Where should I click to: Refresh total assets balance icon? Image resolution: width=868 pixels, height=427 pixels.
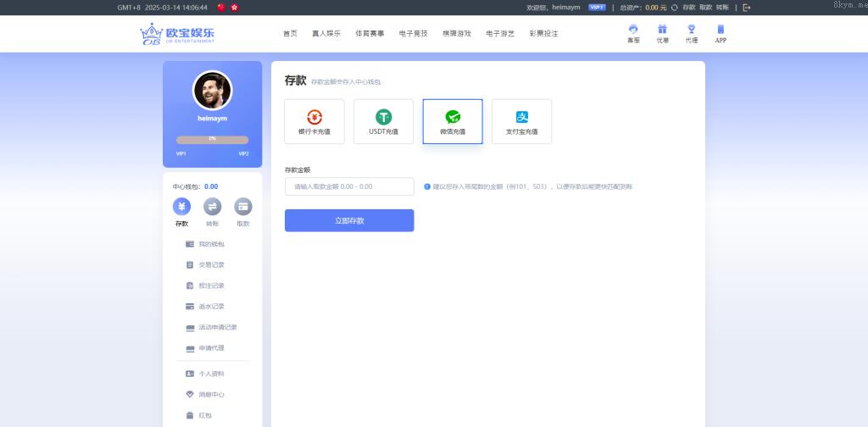pos(674,7)
